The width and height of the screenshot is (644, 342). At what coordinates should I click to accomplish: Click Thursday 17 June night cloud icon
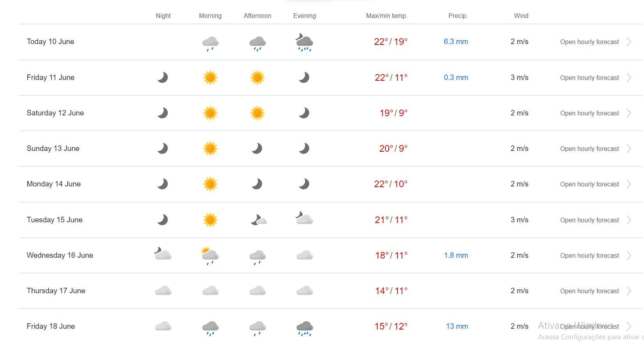point(163,291)
